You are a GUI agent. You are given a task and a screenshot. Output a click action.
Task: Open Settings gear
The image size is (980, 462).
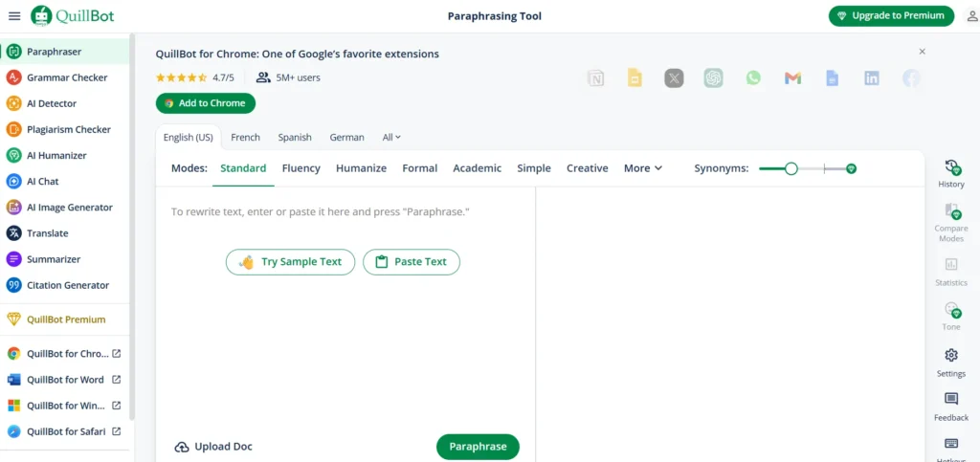pos(951,363)
